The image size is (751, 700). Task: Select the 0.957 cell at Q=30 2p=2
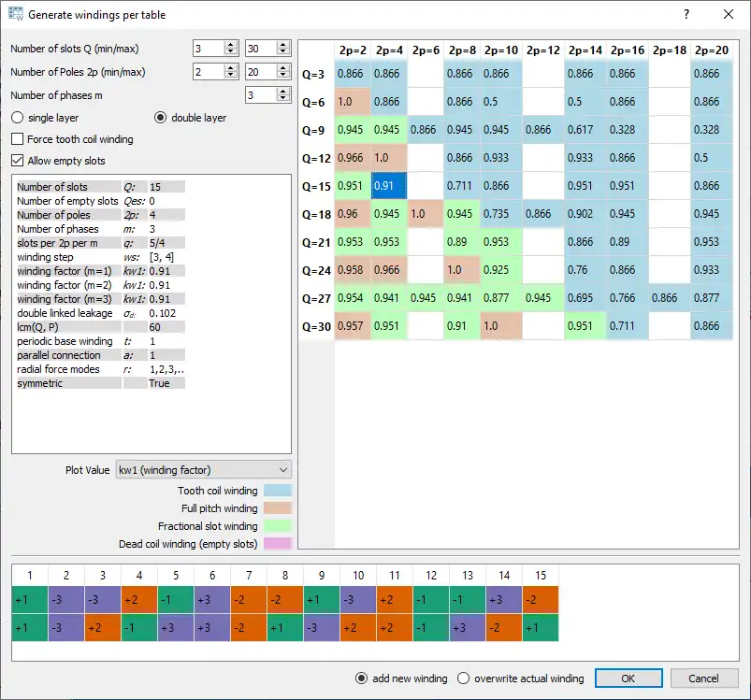(x=353, y=325)
